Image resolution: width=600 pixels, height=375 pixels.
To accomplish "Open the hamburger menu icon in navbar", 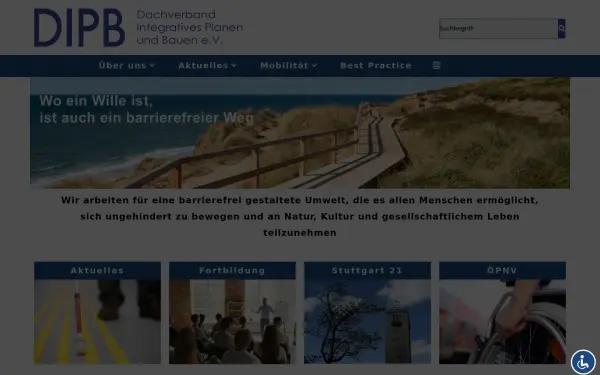I will [x=436, y=65].
